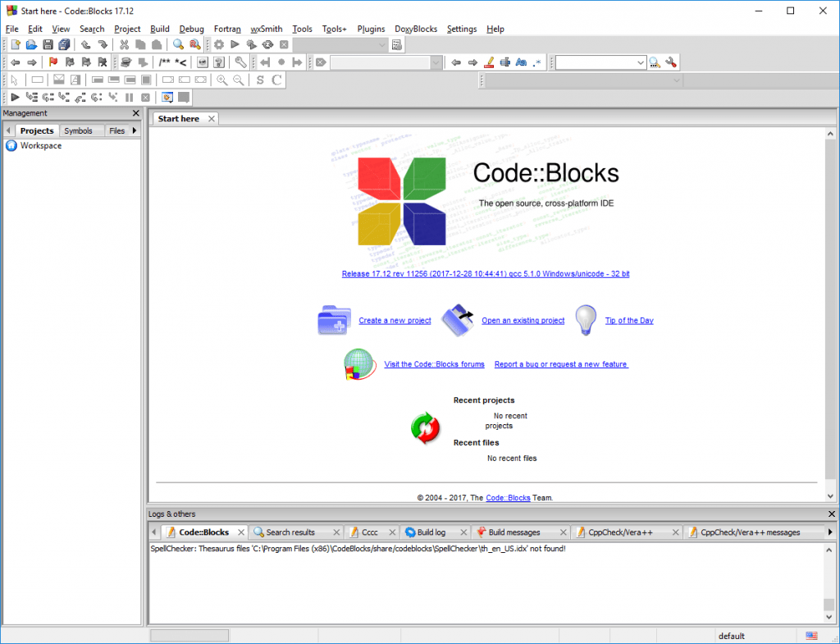Image resolution: width=840 pixels, height=644 pixels.
Task: Open the select target dialog icon
Action: click(397, 45)
